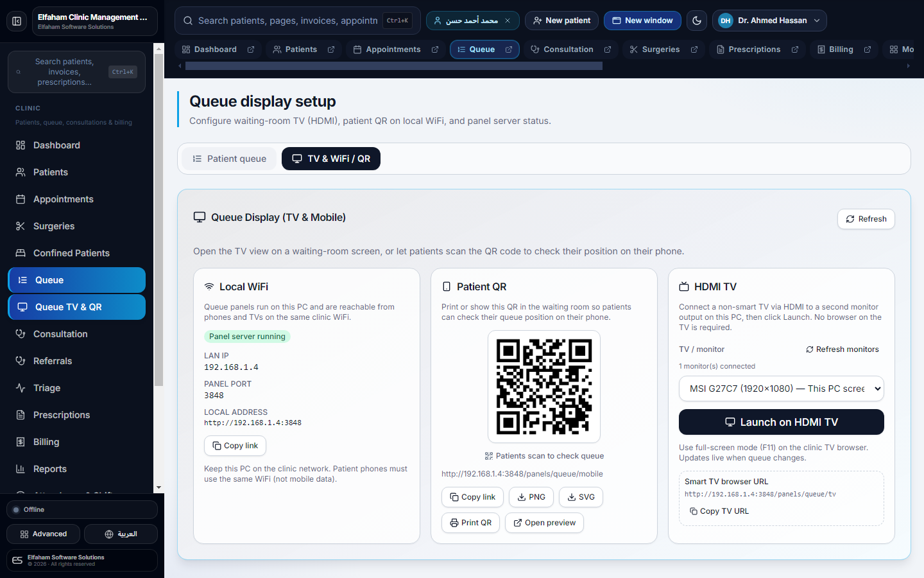Copy the Local WiFi link
The image size is (924, 578).
coord(235,446)
